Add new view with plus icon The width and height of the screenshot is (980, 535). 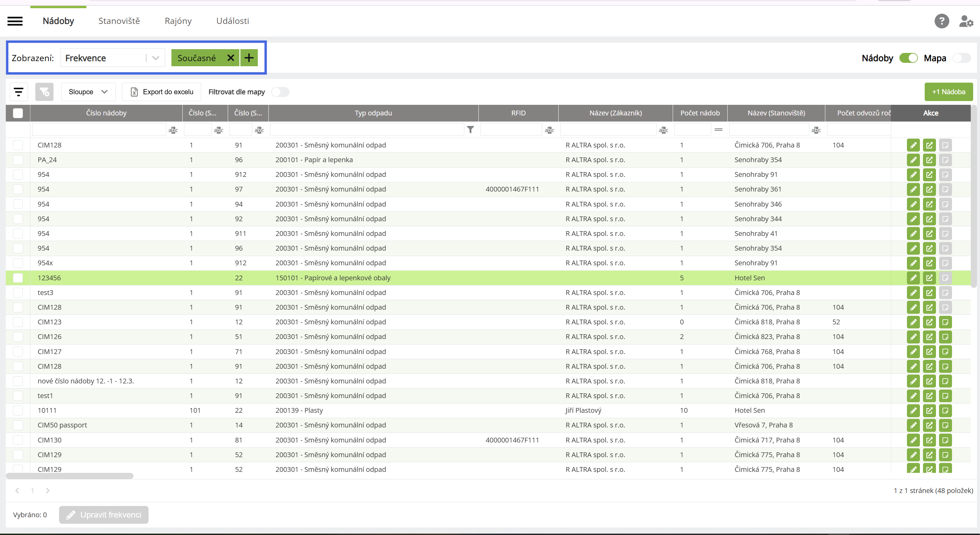(x=249, y=58)
